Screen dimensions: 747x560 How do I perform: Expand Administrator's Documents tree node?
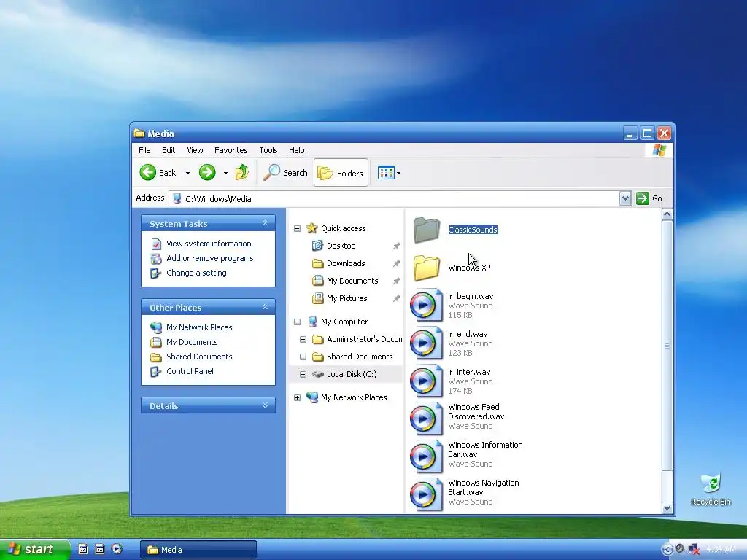tap(303, 340)
